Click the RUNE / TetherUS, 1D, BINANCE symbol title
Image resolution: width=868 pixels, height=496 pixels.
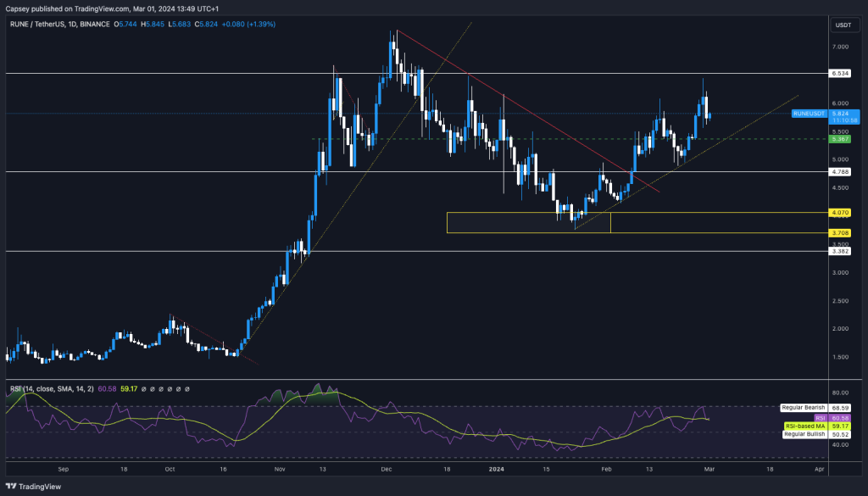click(x=60, y=25)
